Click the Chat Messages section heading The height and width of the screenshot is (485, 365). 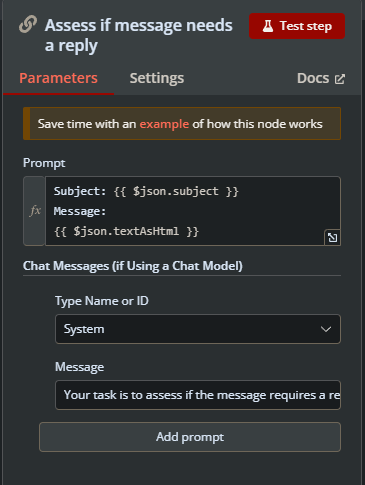coord(133,266)
